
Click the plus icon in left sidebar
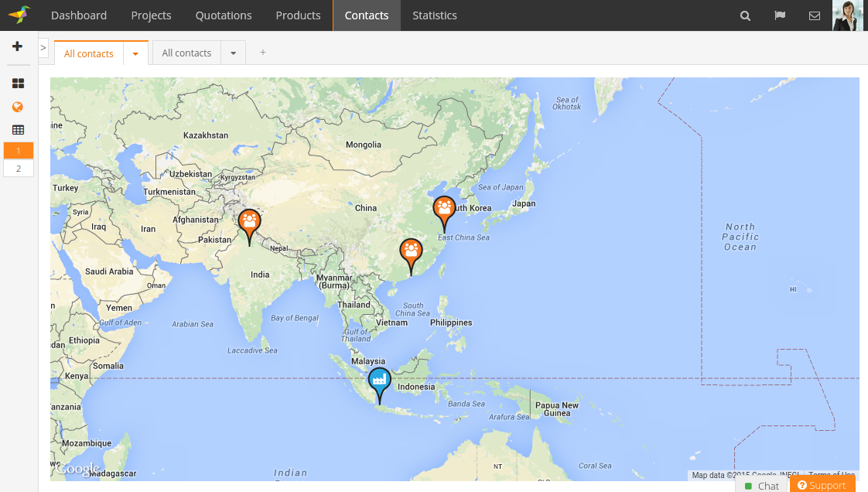(x=18, y=46)
